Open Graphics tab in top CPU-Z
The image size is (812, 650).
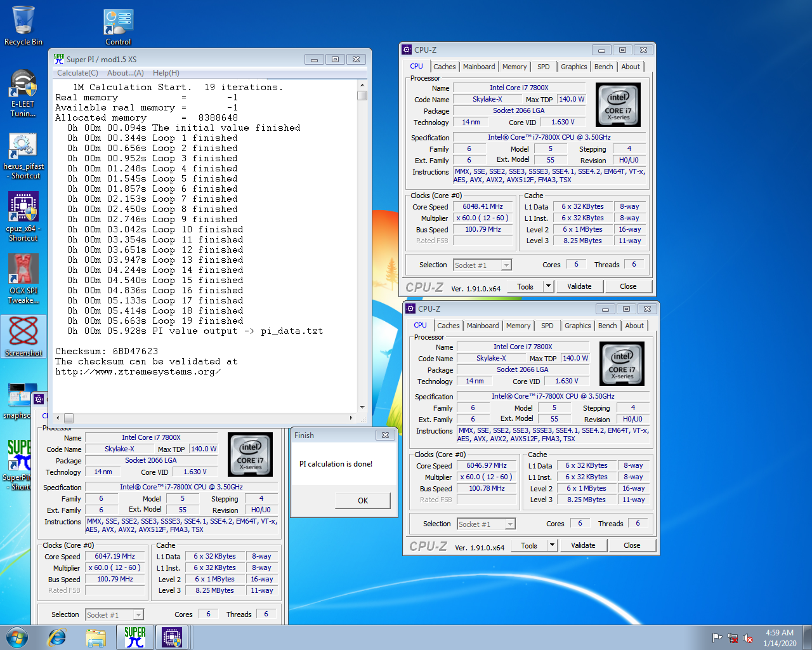574,67
